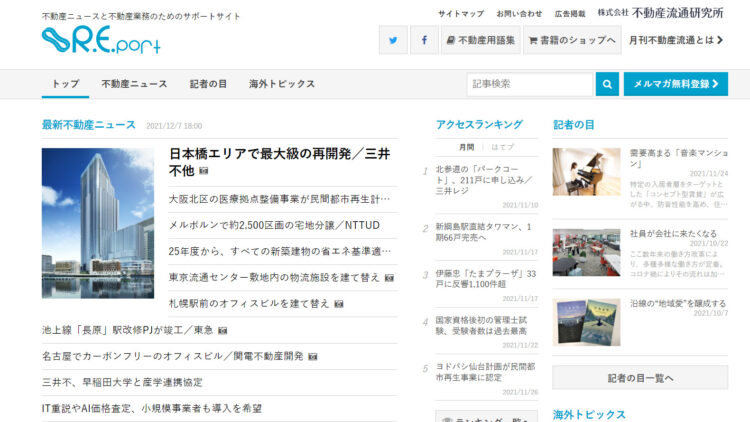Click the search magnifier button
The height and width of the screenshot is (422, 750).
[x=607, y=84]
